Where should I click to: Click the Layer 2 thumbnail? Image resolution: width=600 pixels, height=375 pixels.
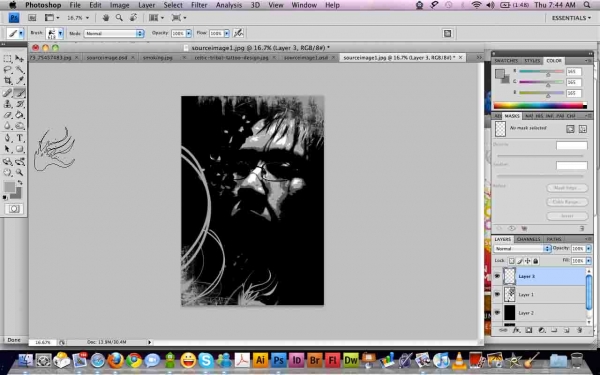click(x=509, y=312)
